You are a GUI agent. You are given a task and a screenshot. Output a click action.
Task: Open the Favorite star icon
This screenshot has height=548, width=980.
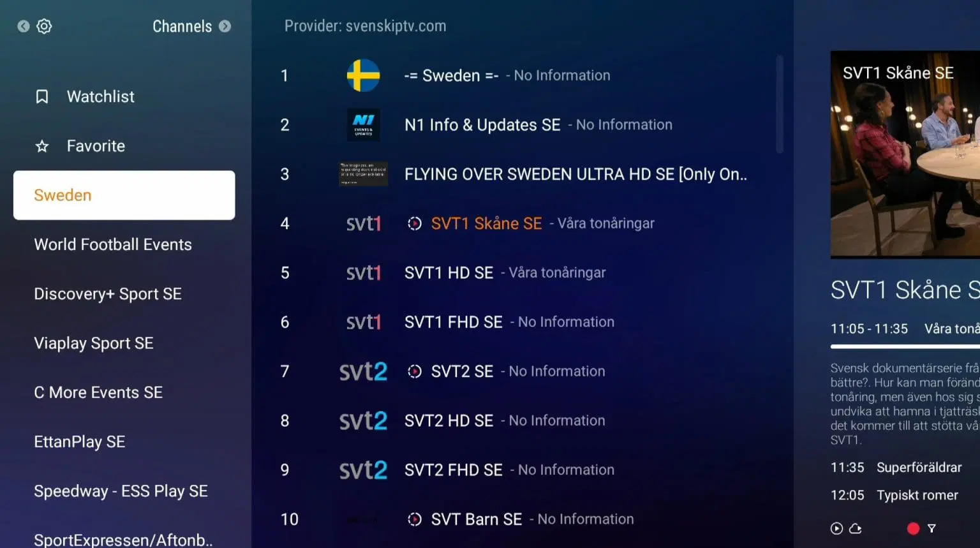(x=42, y=146)
